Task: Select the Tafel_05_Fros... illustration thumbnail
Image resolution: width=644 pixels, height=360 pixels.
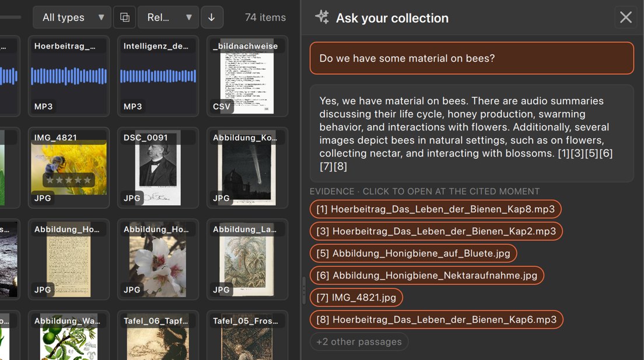Action: (247, 336)
